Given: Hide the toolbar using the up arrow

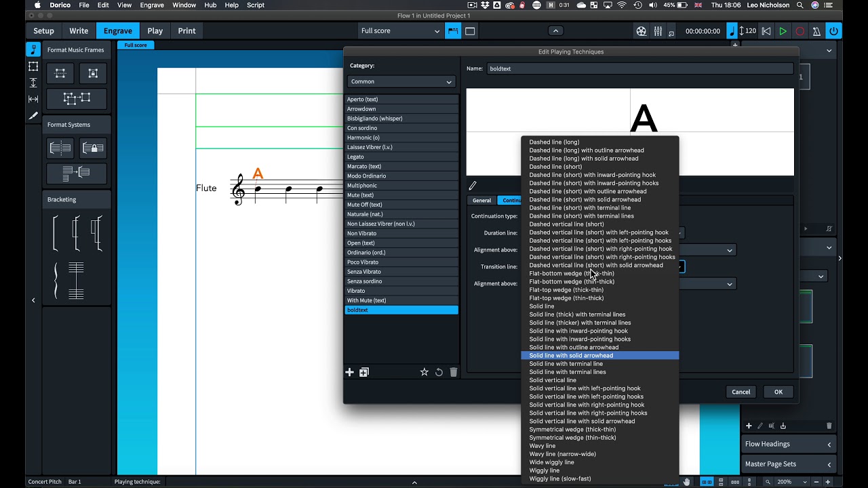Looking at the screenshot, I should click(x=555, y=30).
